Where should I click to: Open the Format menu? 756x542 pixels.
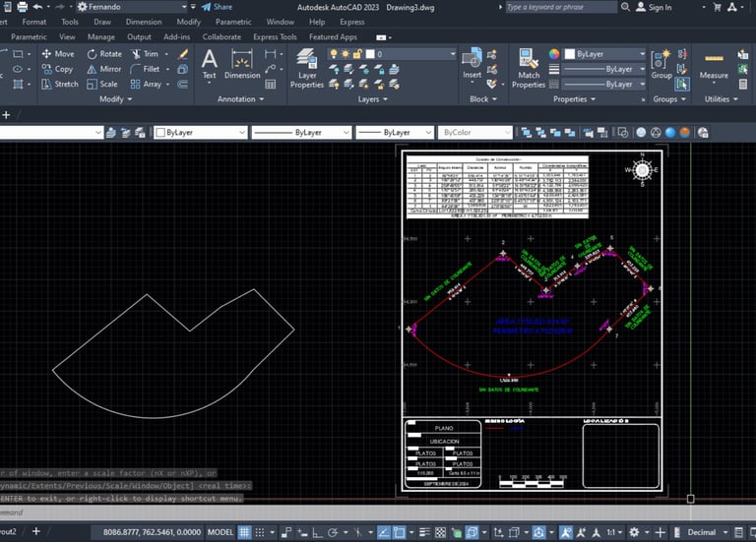[x=34, y=22]
